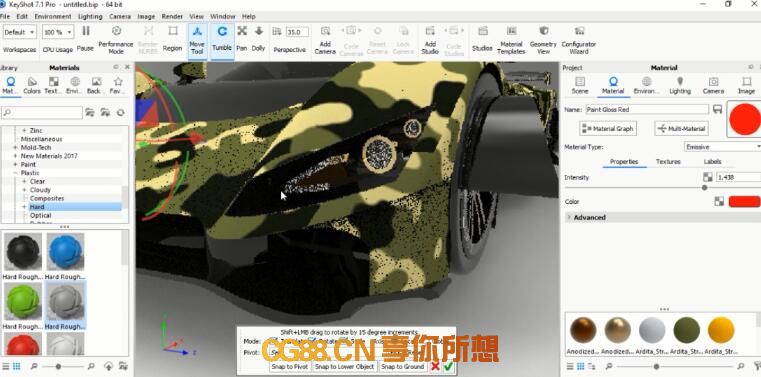Add a new camera
This screenshot has width=761, height=377.
point(326,31)
